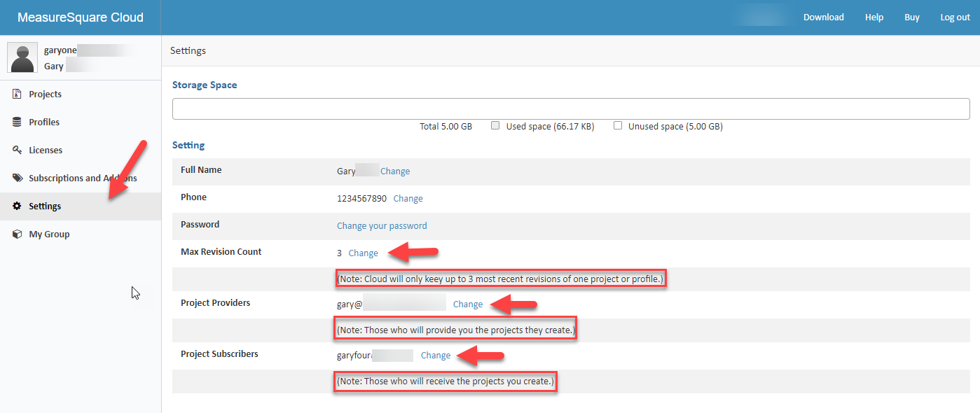Image resolution: width=980 pixels, height=413 pixels.
Task: Click Change your password link
Action: point(382,226)
